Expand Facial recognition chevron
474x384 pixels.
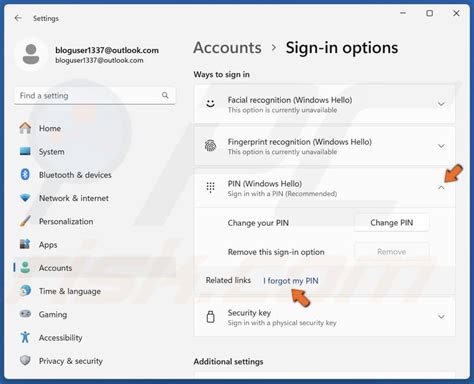coord(441,104)
